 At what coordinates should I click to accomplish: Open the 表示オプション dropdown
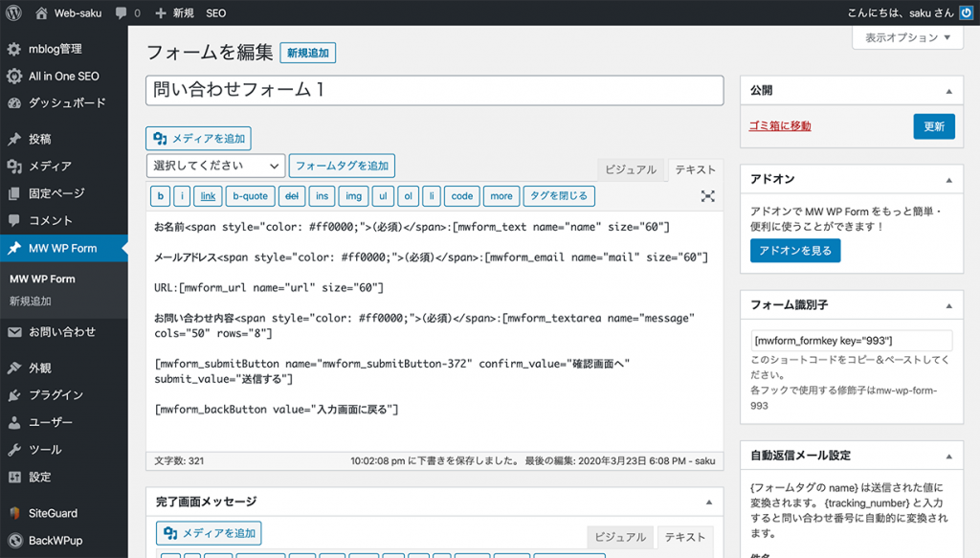(x=906, y=37)
